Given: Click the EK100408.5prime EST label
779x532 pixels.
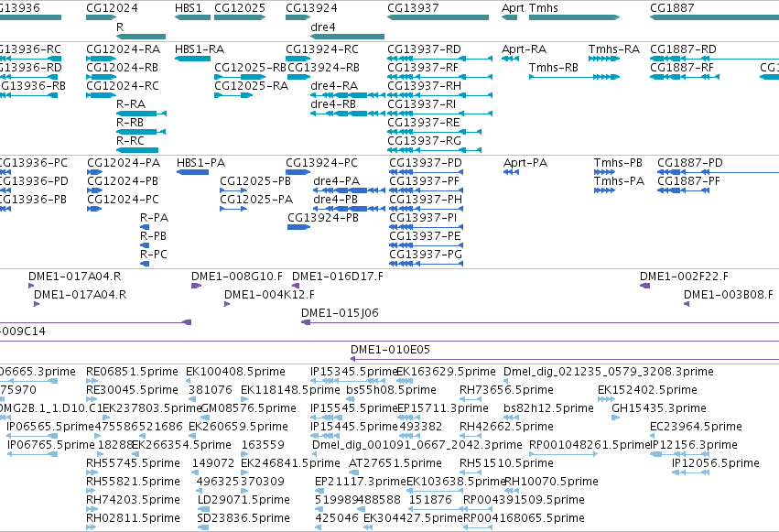Looking at the screenshot, I should coord(235,372).
